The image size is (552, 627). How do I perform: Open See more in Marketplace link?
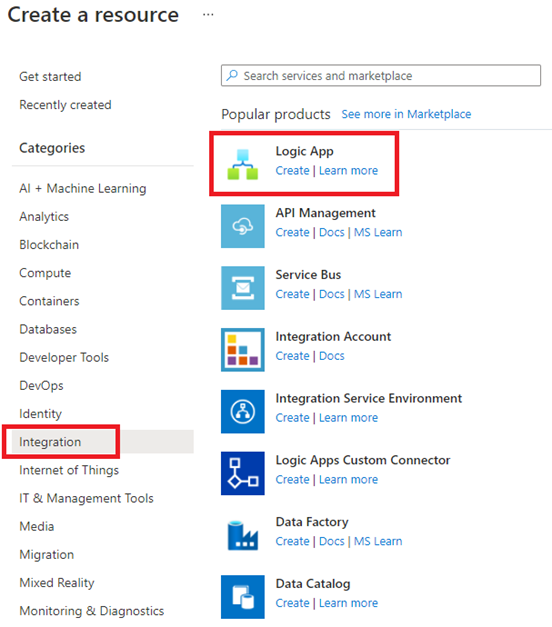(406, 114)
